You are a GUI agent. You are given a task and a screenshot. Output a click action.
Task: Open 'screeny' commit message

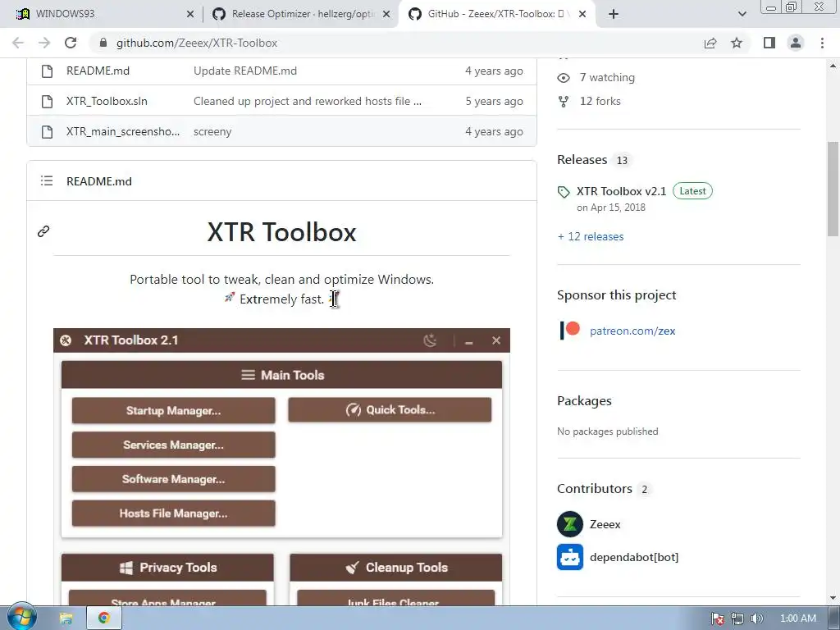click(212, 132)
